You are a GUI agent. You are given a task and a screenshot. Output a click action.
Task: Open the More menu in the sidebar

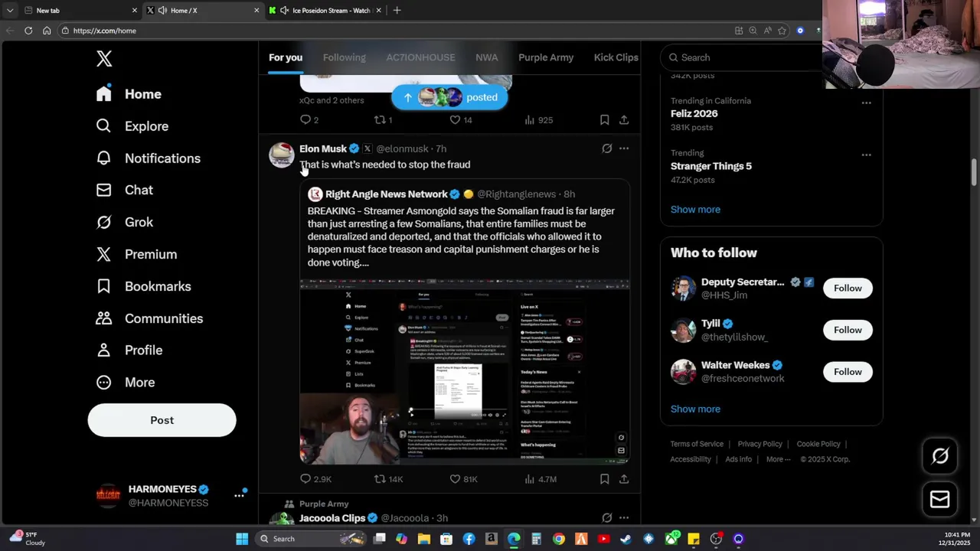click(125, 382)
